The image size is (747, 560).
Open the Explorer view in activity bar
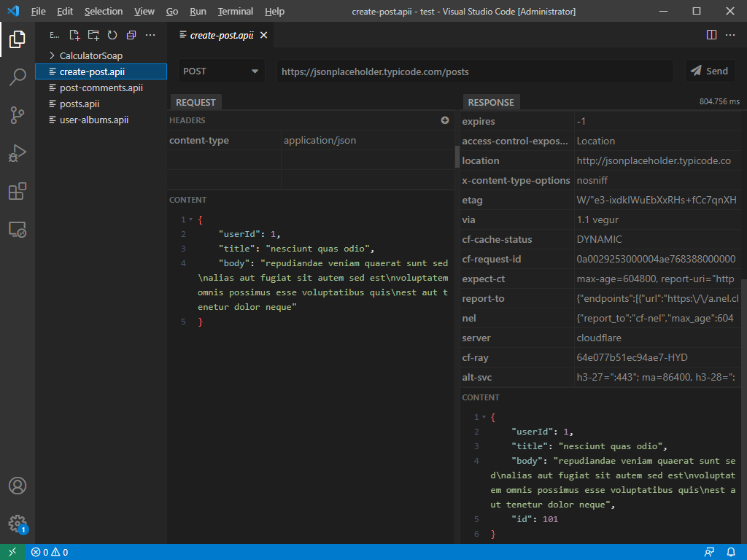tap(18, 39)
